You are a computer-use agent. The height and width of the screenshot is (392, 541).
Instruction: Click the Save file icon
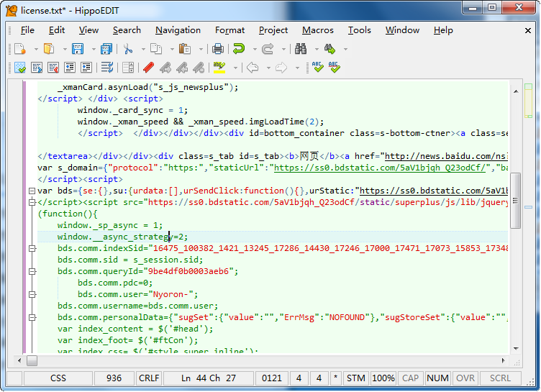click(77, 49)
